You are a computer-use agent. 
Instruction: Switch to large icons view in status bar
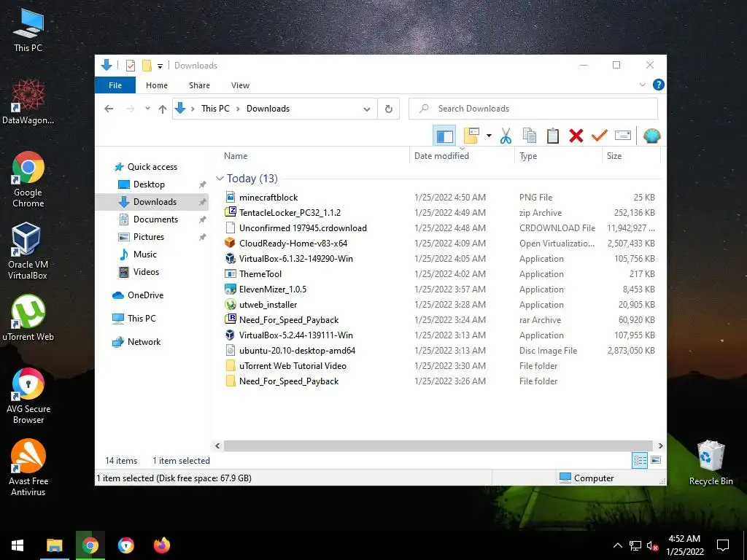click(x=656, y=460)
